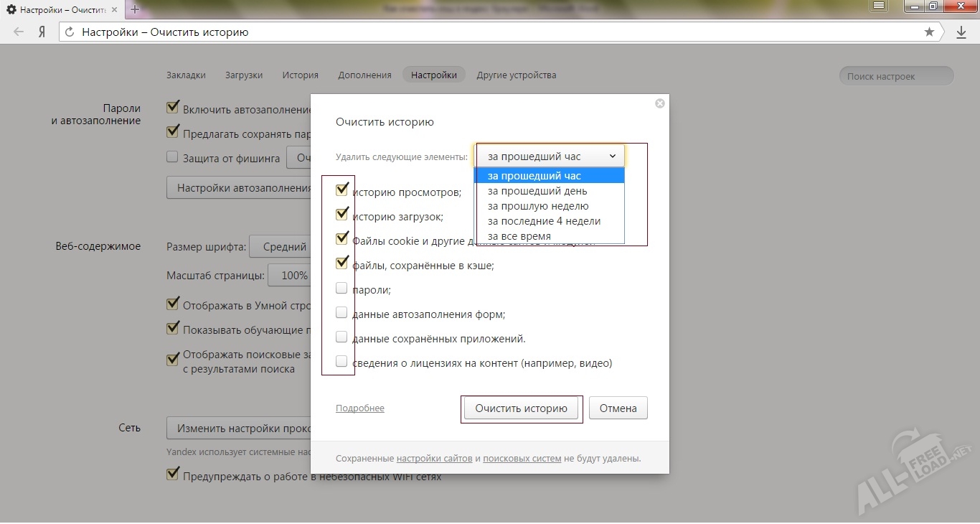Viewport: 980px width, 524px height.
Task: Choose 'за прошлую неделю' option
Action: [x=528, y=206]
